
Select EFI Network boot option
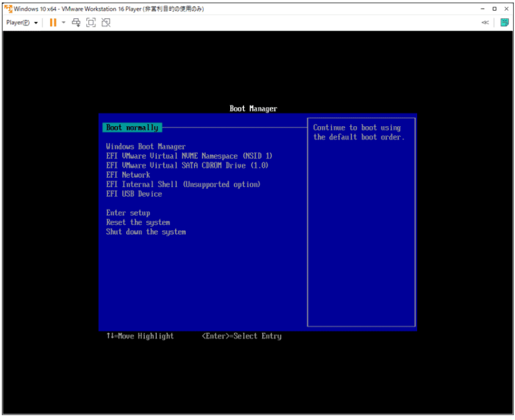tap(128, 175)
